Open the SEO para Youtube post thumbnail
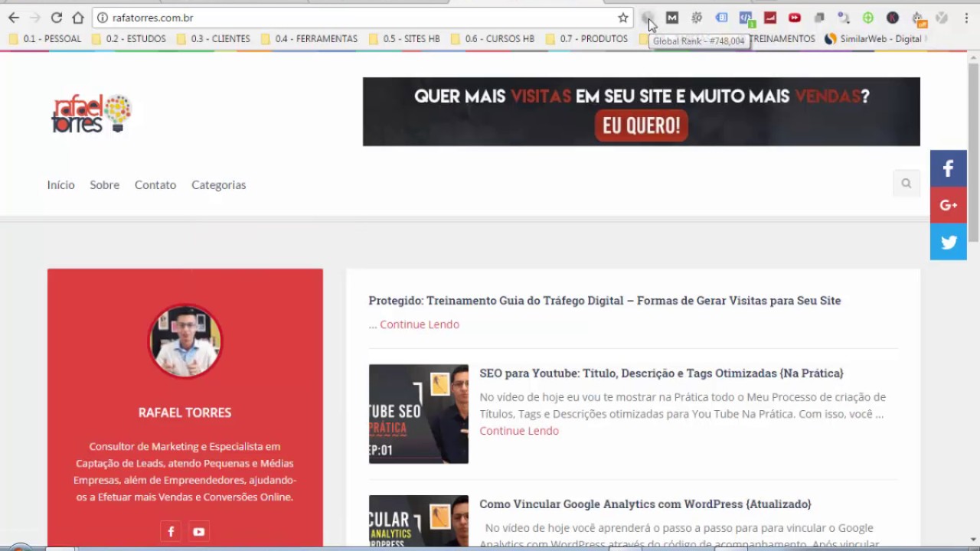This screenshot has width=980, height=551. tap(419, 414)
